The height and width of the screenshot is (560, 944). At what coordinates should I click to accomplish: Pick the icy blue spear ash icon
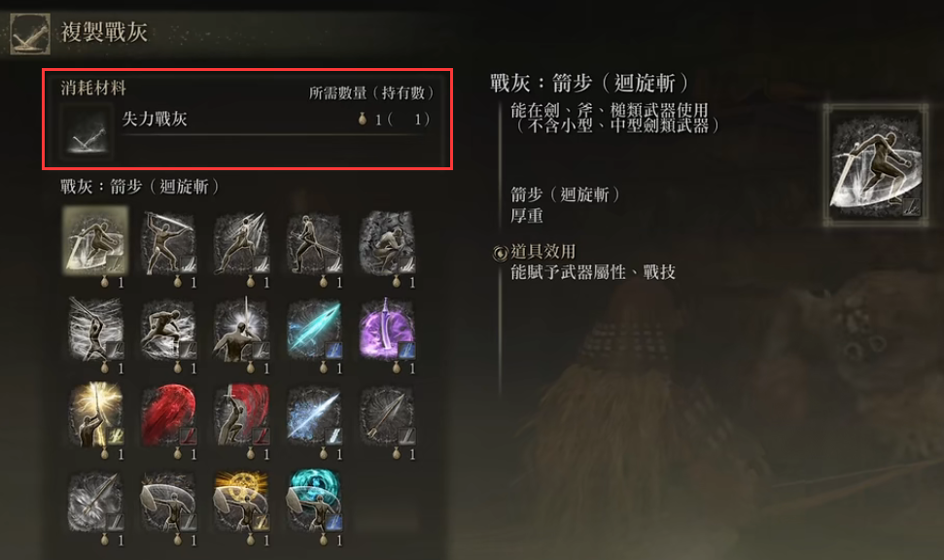point(314,415)
